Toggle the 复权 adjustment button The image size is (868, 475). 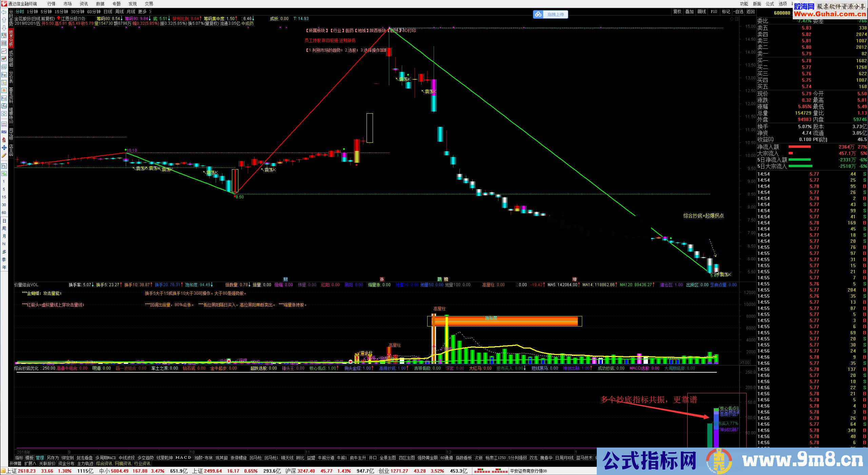tap(677, 12)
